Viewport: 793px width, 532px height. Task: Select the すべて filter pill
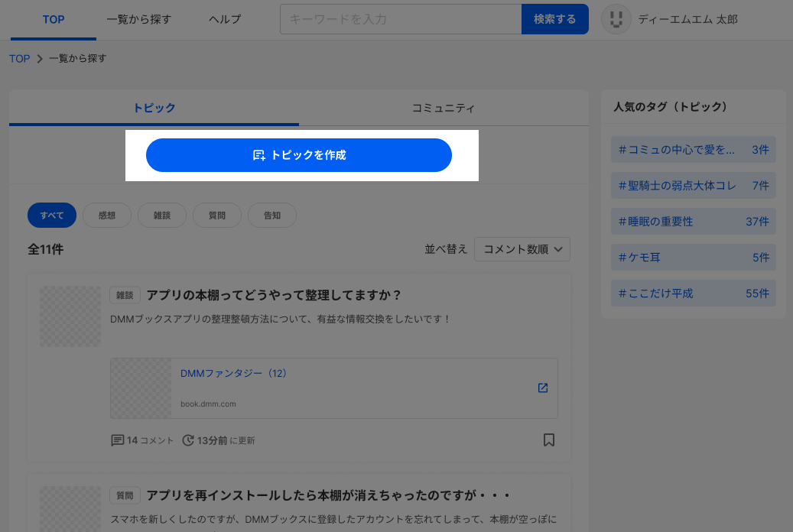click(52, 216)
